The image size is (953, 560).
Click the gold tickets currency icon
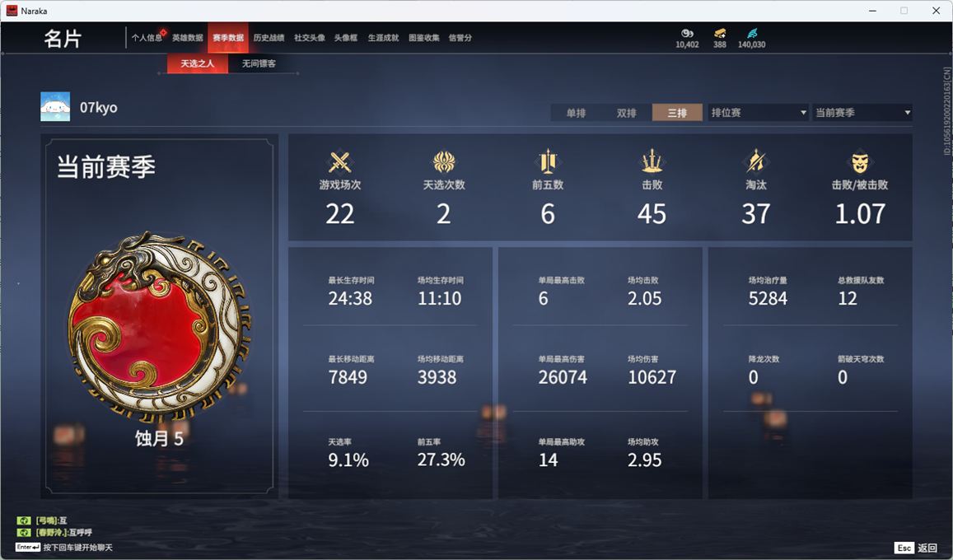(x=720, y=34)
